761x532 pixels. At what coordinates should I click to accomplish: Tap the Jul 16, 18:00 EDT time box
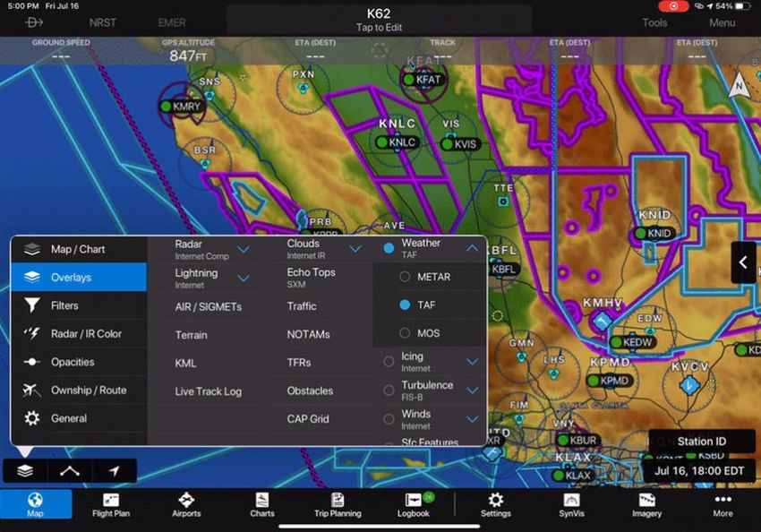tap(699, 471)
